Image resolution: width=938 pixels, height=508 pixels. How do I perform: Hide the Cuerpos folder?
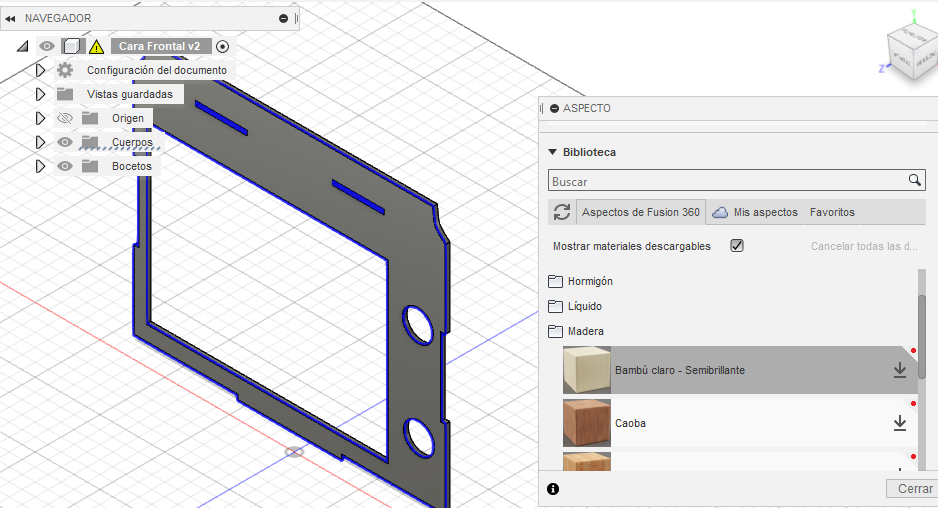65,142
